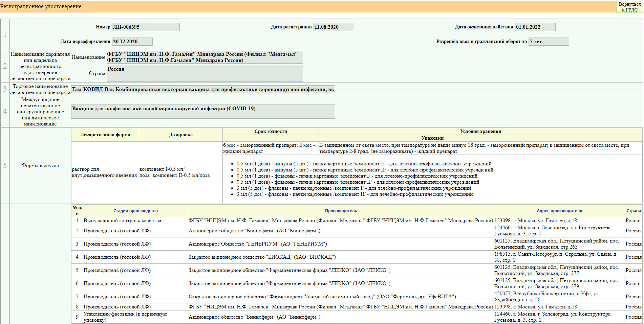Click Лекарственная форма column header

105,135
